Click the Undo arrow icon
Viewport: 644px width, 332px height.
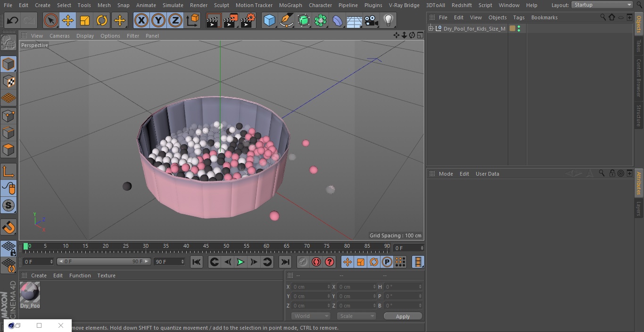click(12, 20)
